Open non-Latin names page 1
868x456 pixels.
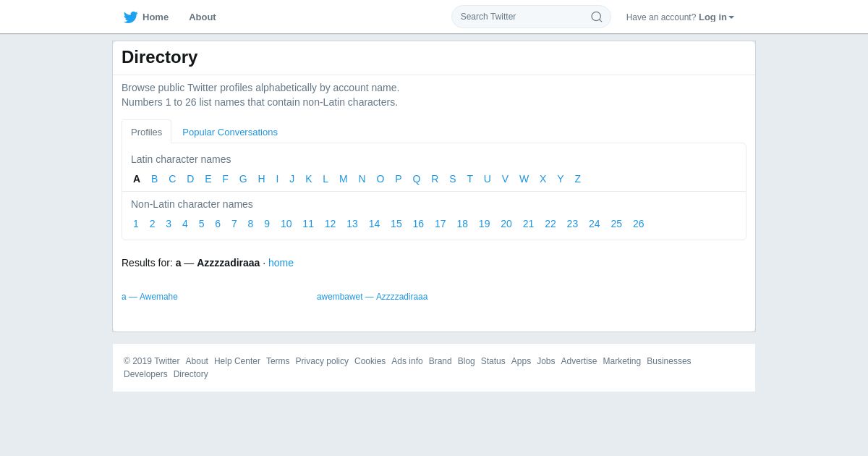pyautogui.click(x=136, y=224)
